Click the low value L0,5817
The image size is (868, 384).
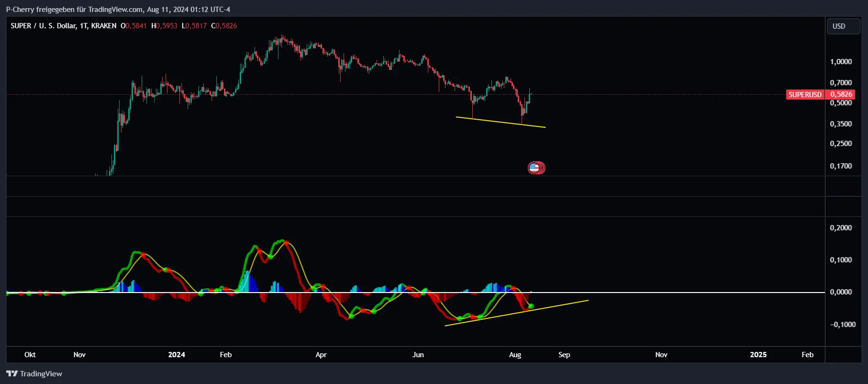click(x=194, y=26)
